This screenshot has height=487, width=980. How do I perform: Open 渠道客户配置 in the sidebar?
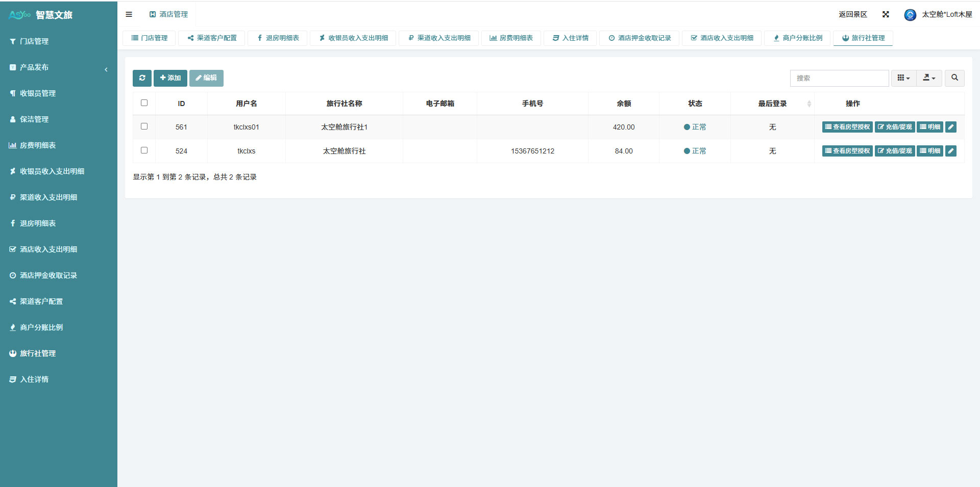click(x=59, y=301)
